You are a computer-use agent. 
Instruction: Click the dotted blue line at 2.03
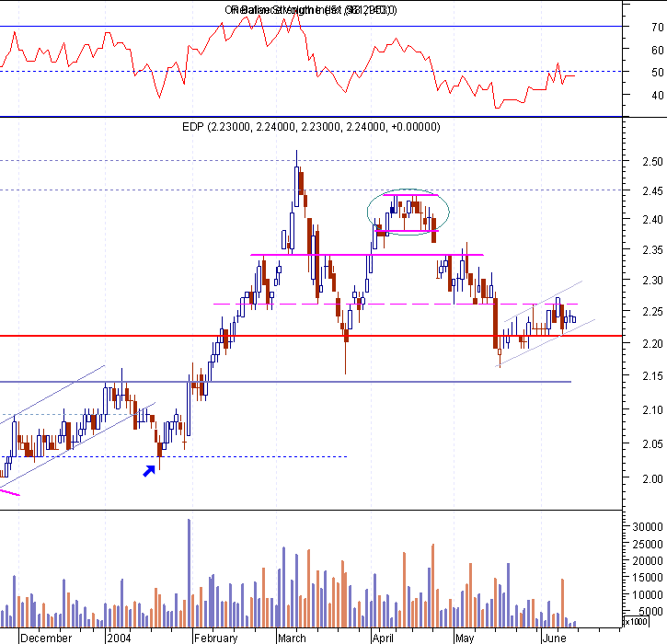[174, 457]
